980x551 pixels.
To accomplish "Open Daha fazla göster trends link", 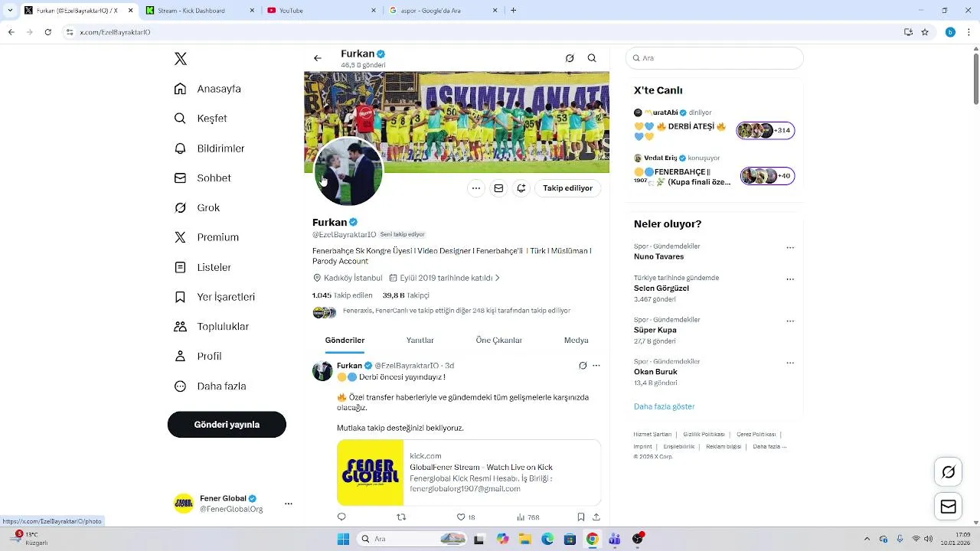I will (665, 406).
